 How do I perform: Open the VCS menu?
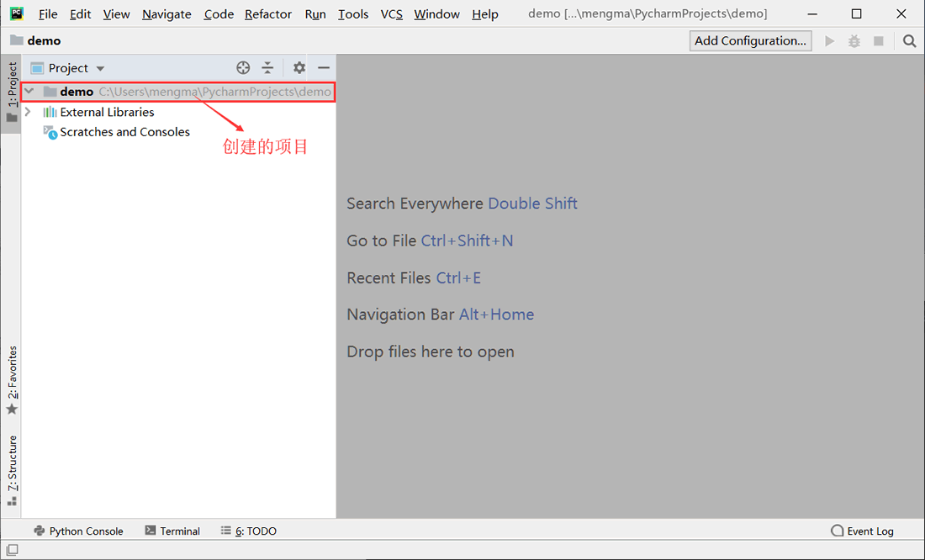point(392,14)
